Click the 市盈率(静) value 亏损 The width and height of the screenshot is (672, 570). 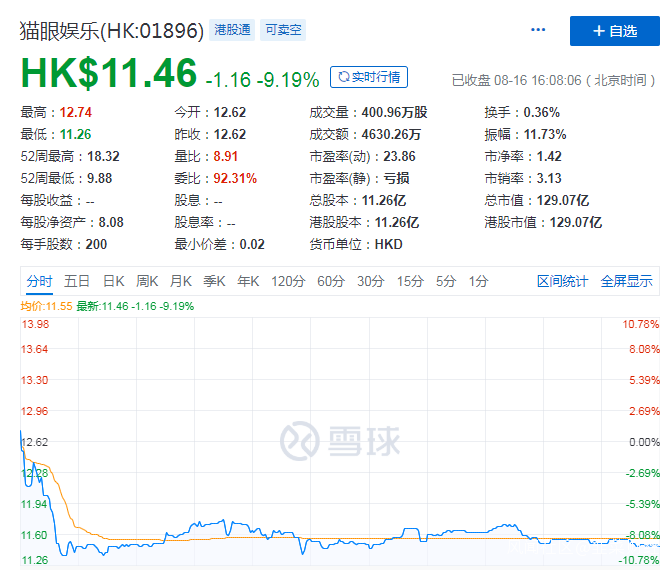click(x=396, y=178)
